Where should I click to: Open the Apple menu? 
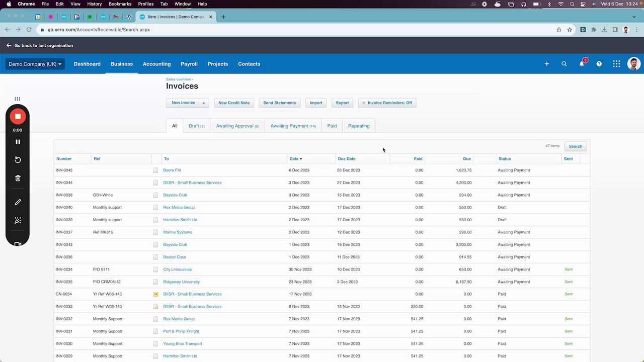tap(9, 4)
